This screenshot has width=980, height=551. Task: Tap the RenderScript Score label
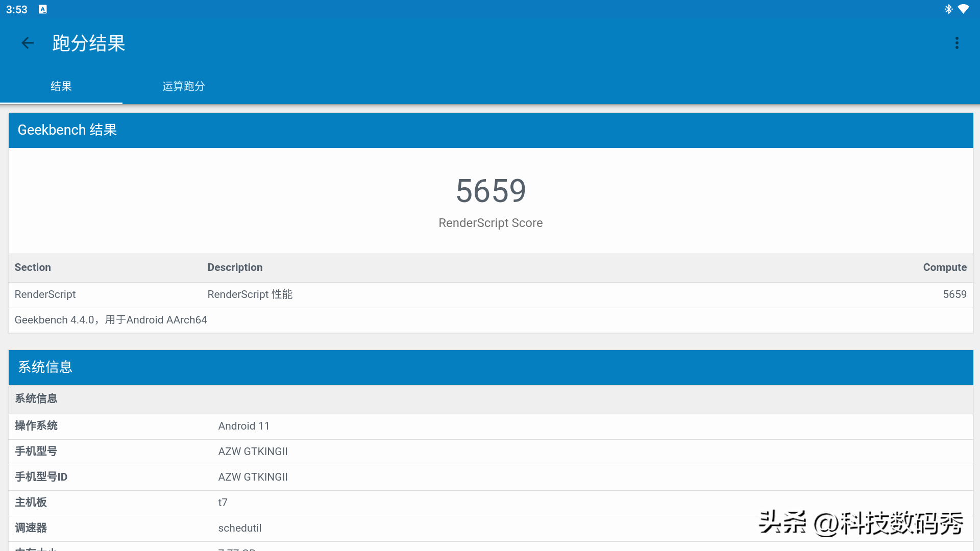pos(491,223)
